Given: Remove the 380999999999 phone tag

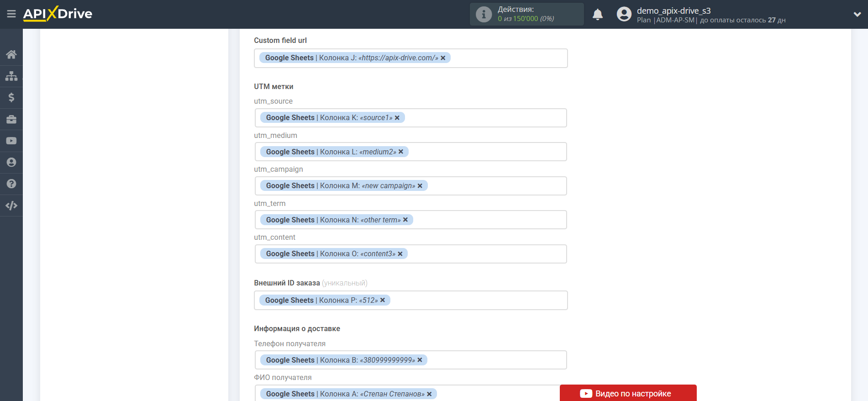Looking at the screenshot, I should pyautogui.click(x=420, y=360).
